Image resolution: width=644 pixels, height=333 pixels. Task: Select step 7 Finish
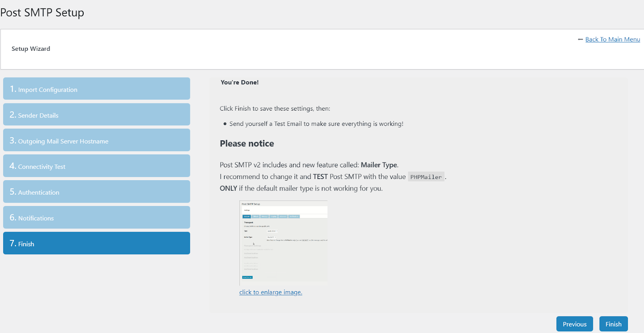(97, 243)
